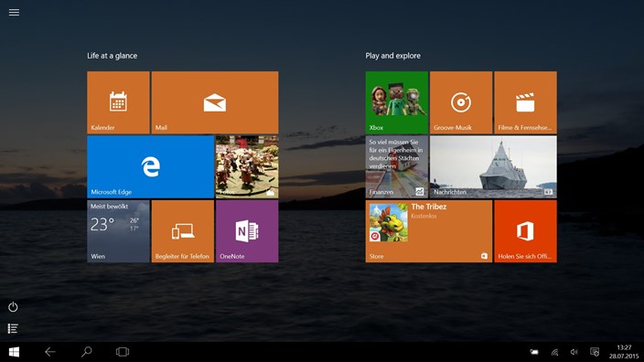
Task: Open Task View in taskbar
Action: click(123, 352)
